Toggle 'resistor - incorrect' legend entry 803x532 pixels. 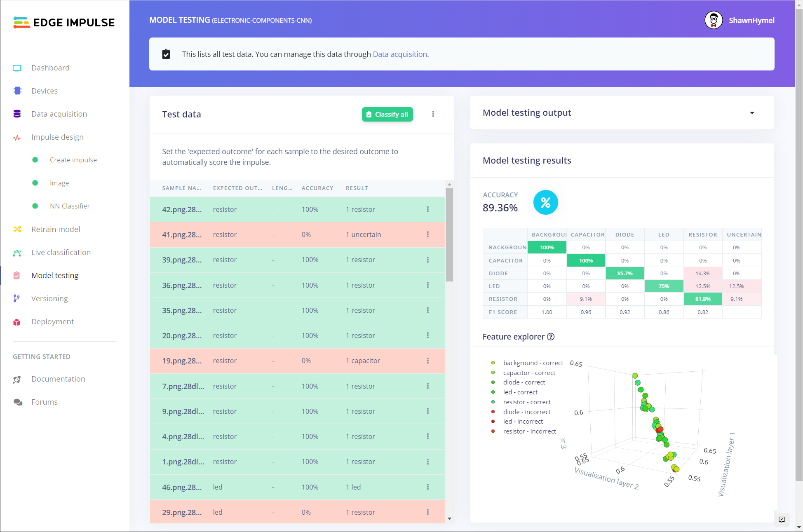tap(524, 431)
